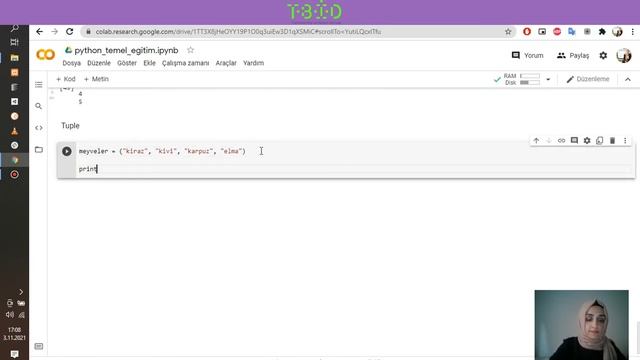Open notifications icon in dock bottom
Screen dimensions: 640x360
[x=14, y=354]
